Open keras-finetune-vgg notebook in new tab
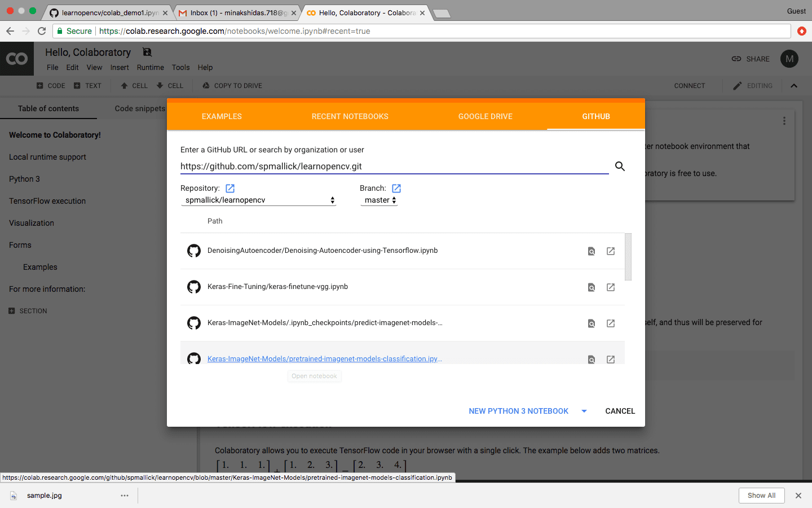 (611, 287)
